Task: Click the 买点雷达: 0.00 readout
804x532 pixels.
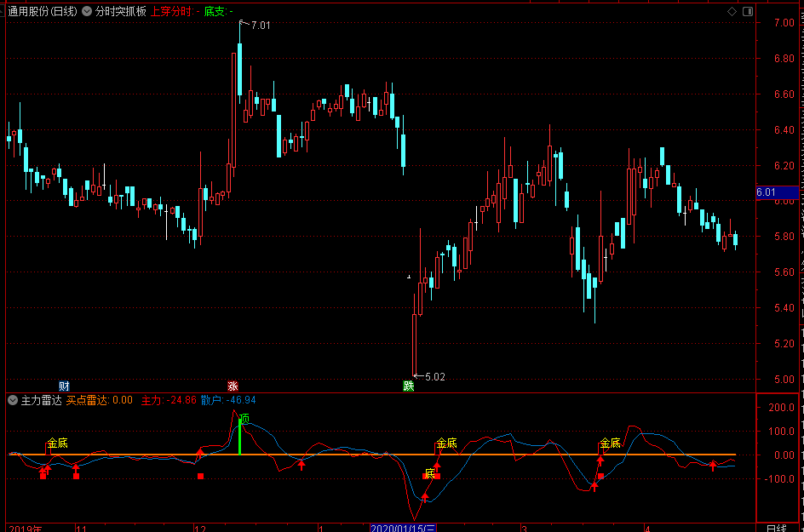Action: click(100, 400)
